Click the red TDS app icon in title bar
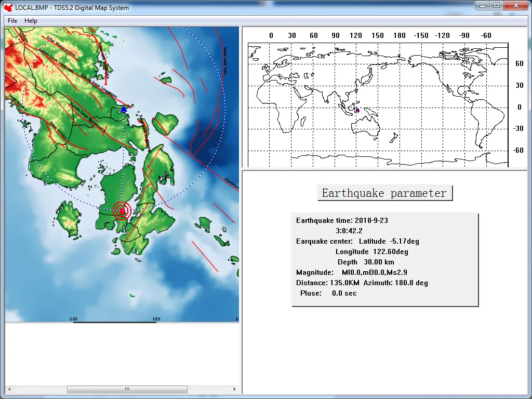The image size is (532, 399). pos(8,7)
